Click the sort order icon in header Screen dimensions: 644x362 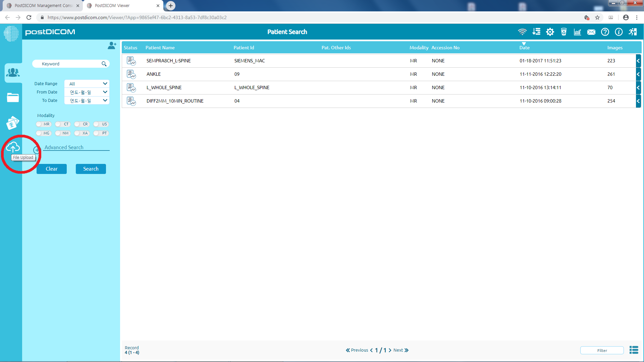point(536,32)
